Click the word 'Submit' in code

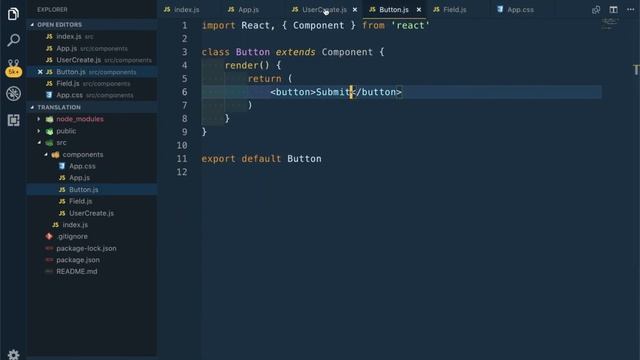coord(333,92)
